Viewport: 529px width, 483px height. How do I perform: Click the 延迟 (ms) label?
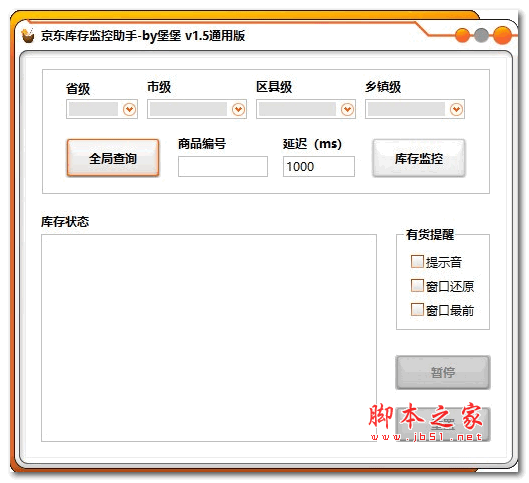point(312,144)
